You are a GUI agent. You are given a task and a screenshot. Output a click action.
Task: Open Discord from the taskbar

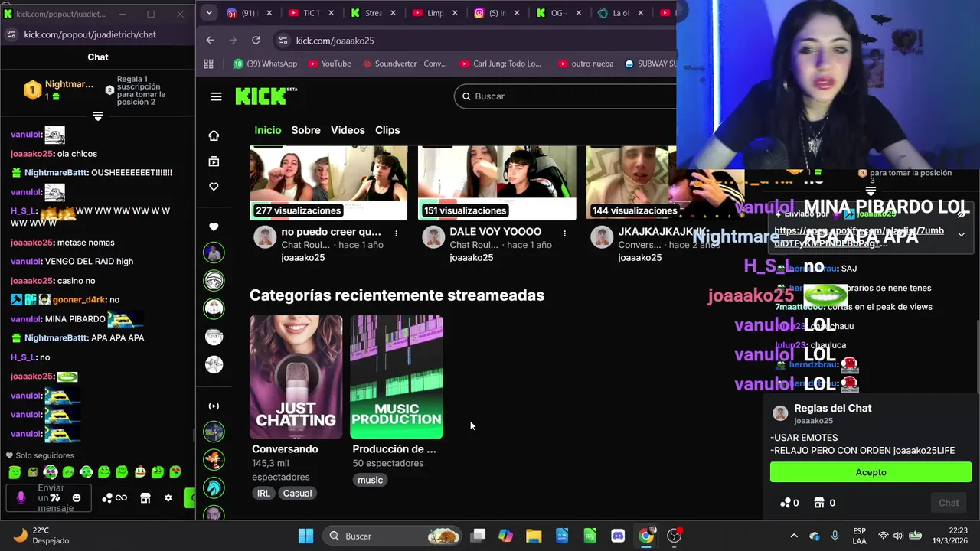pos(618,536)
